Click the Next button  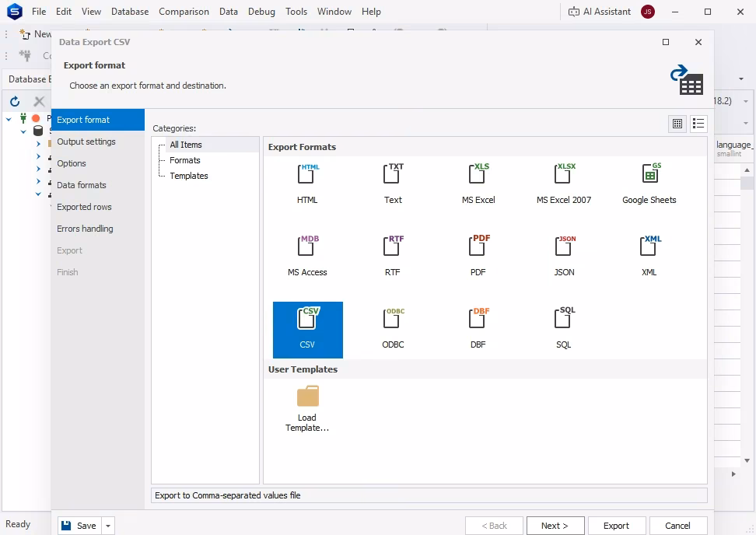pos(555,526)
